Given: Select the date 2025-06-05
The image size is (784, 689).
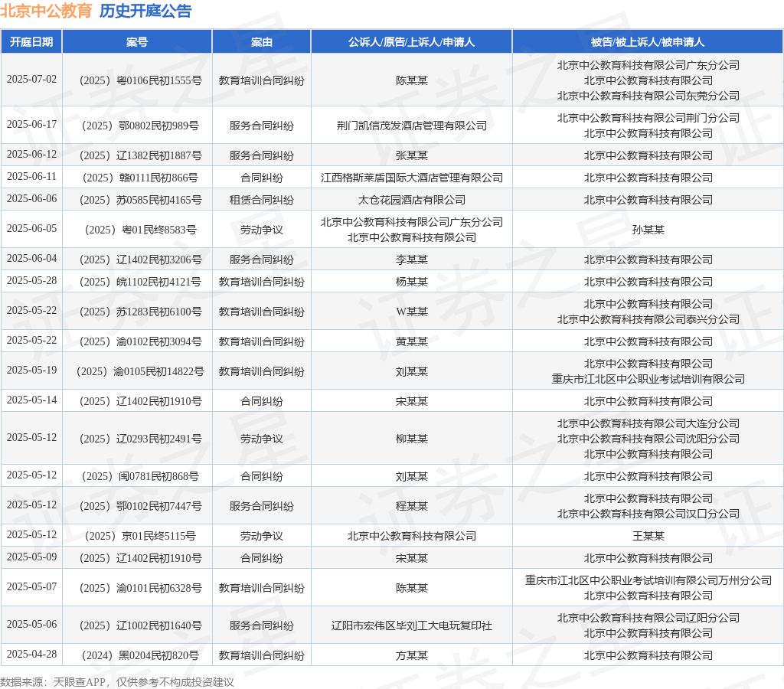Looking at the screenshot, I should [x=31, y=228].
